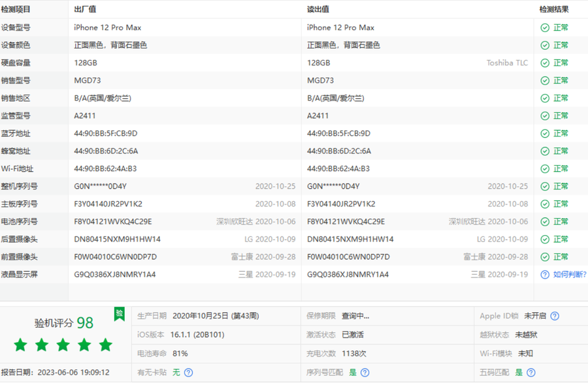Click the 监管型号 normal check icon
This screenshot has width=588, height=384.
pos(545,116)
